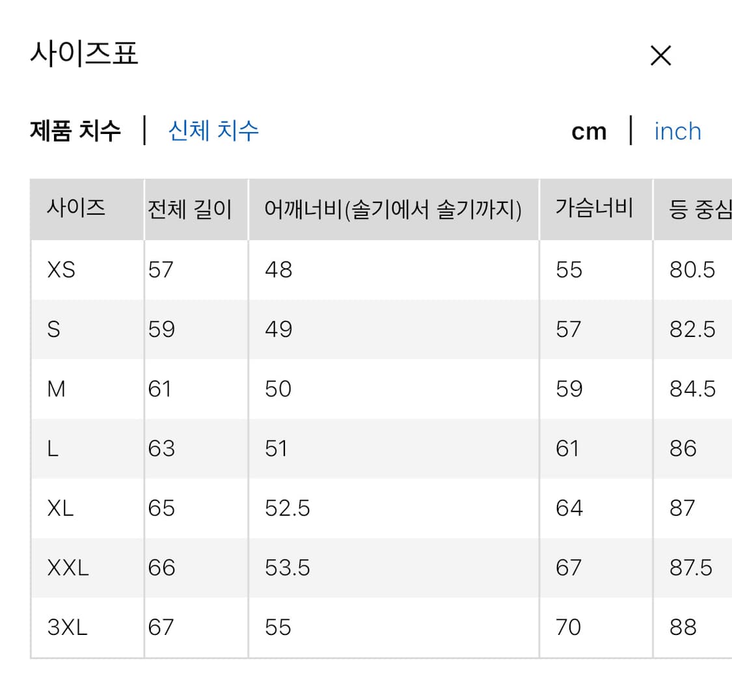Screen dimensions: 732x700
Task: Select the XXL size row label
Action: pyautogui.click(x=66, y=568)
